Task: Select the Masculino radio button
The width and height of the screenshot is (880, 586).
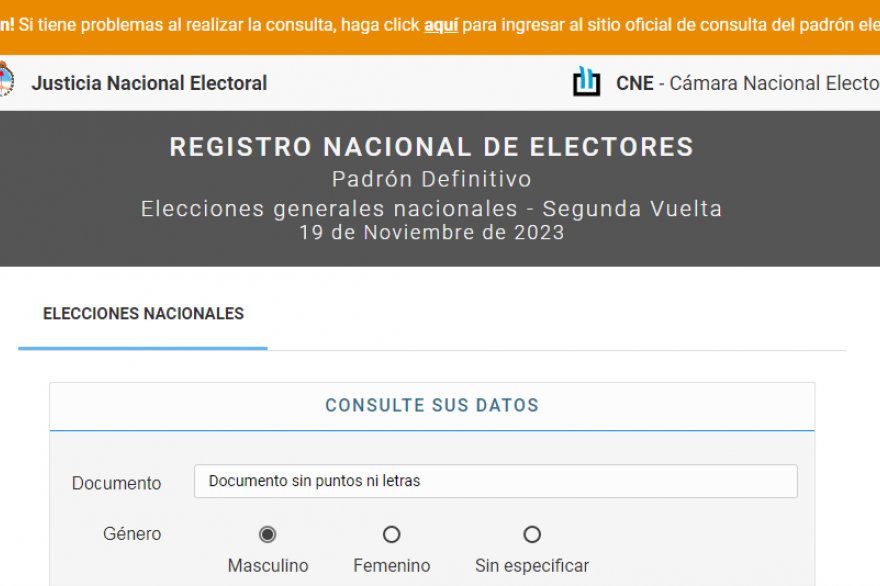Action: pos(268,535)
